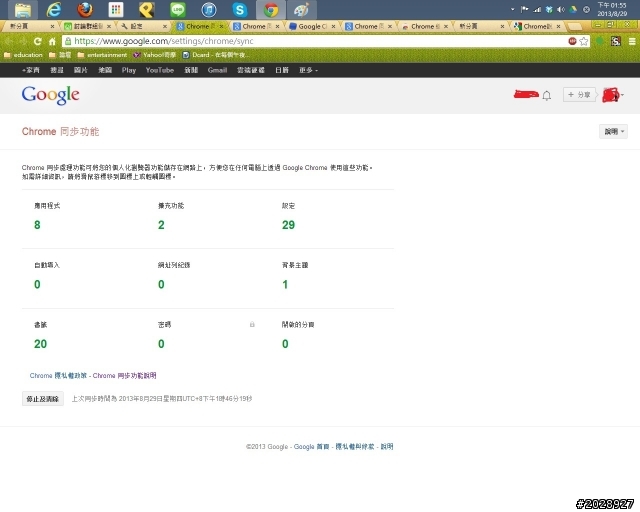Click the 書籤 count 20

pos(40,344)
